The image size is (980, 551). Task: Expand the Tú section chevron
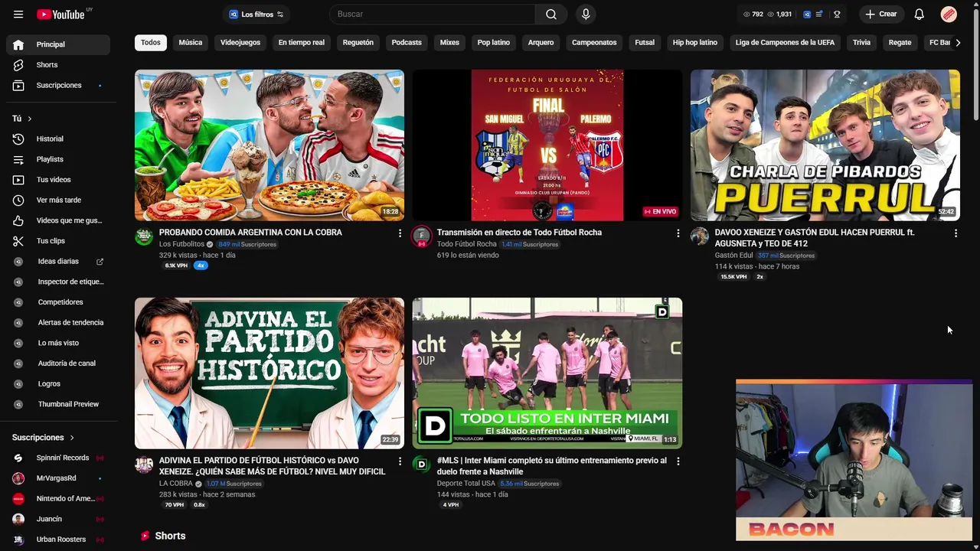click(x=30, y=119)
